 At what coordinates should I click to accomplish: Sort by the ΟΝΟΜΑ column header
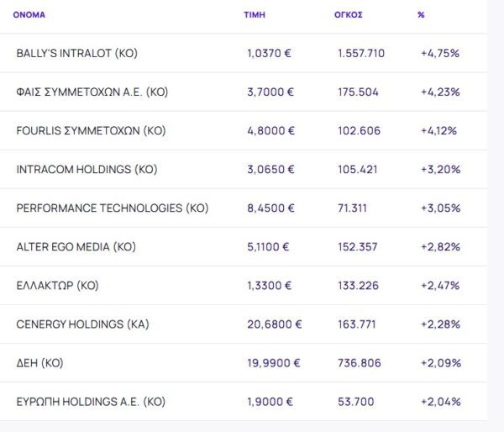tap(29, 15)
